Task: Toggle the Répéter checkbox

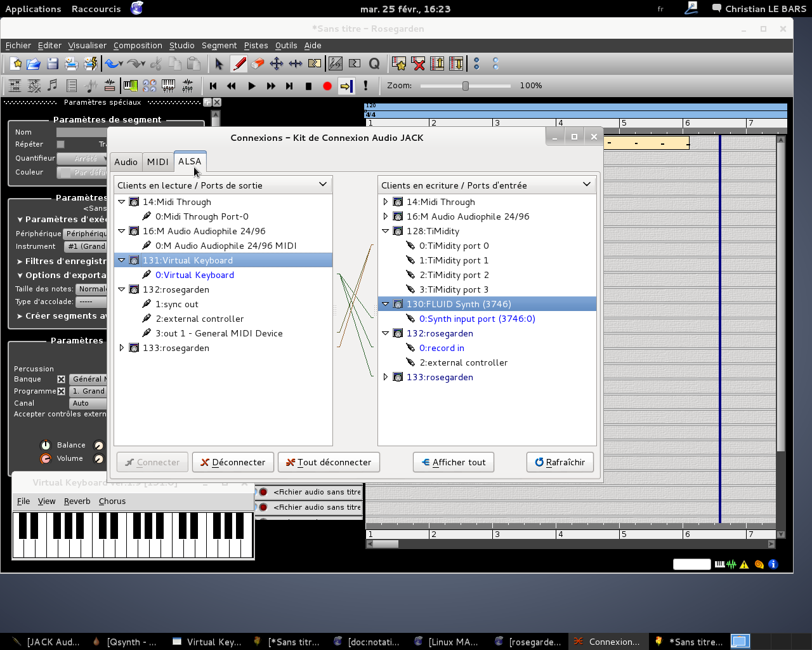Action: coord(61,144)
